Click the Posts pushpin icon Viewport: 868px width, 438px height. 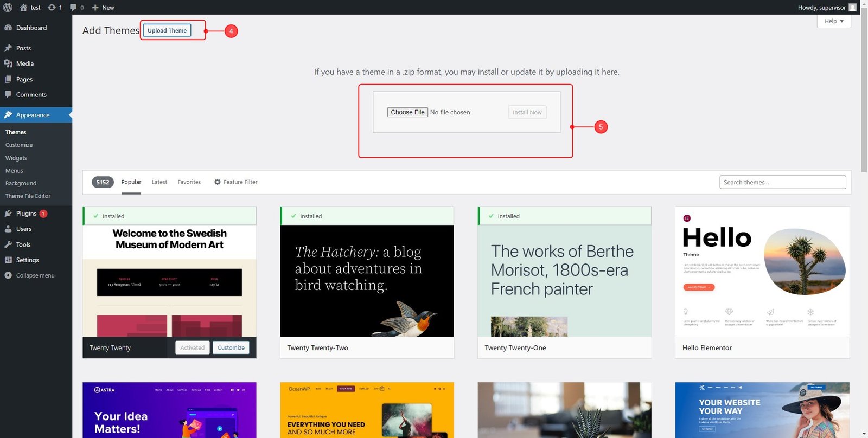(8, 48)
